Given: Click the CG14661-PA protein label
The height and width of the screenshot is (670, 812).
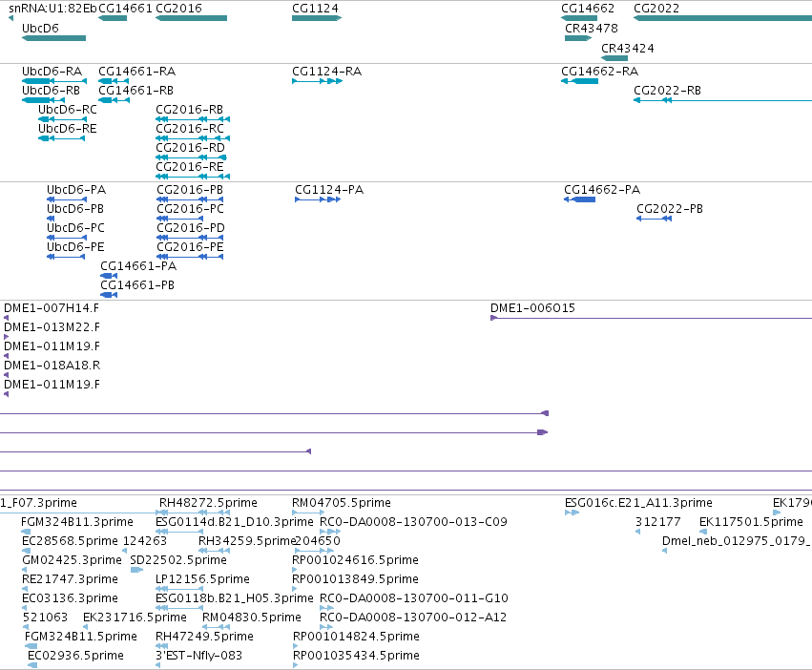Looking at the screenshot, I should 138,266.
